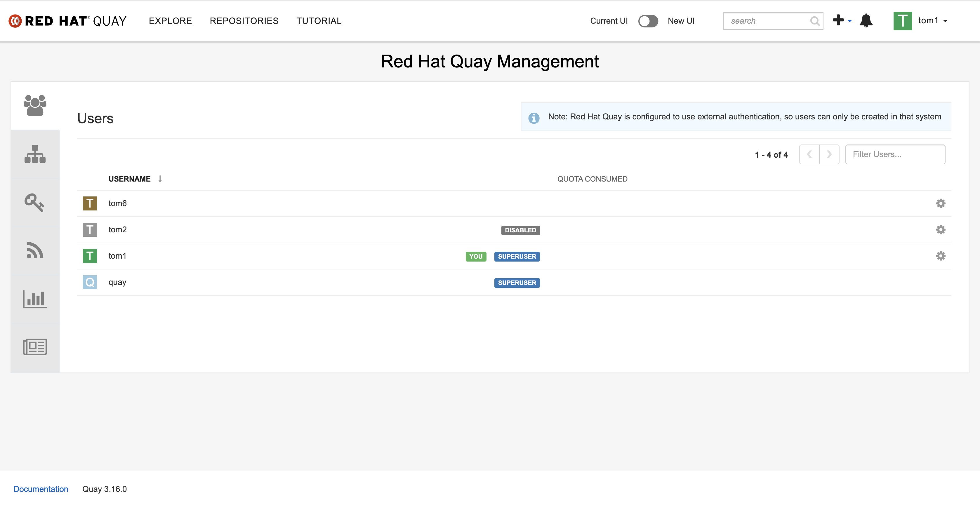Click the notifications bell icon
This screenshot has width=980, height=505.
pos(866,20)
